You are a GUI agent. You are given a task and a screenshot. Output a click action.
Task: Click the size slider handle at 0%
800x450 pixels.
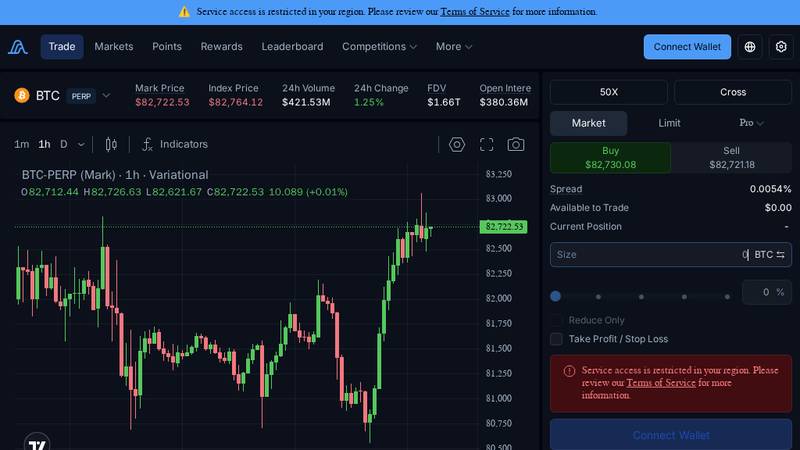(556, 296)
